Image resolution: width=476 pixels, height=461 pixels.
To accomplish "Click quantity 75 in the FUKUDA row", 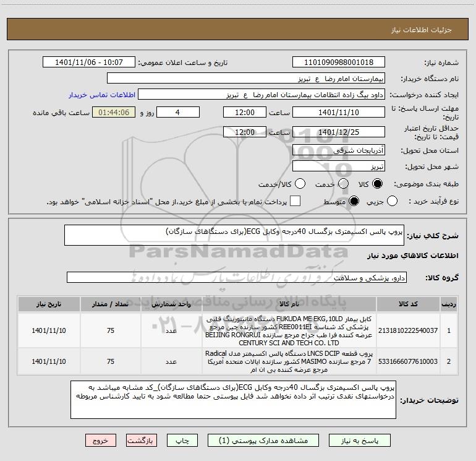I will (x=111, y=330).
